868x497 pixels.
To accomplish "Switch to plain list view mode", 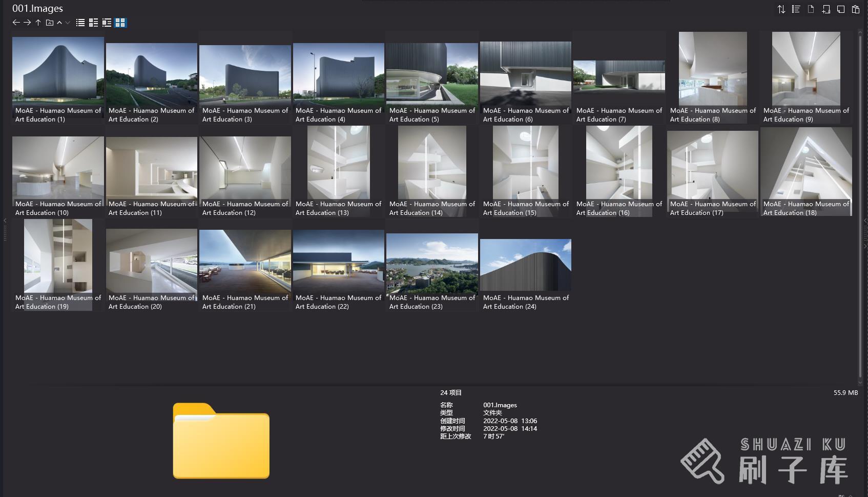I will pyautogui.click(x=80, y=23).
